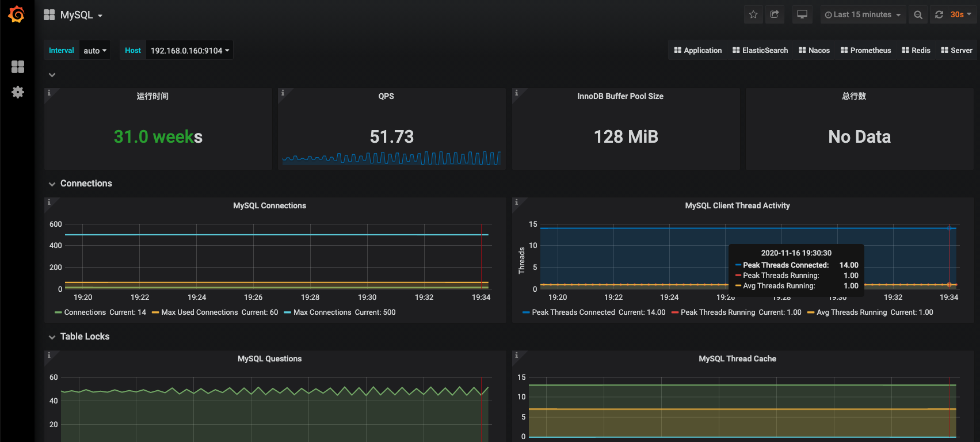Open MySQL Questions panel title menu
The image size is (980, 442).
click(x=269, y=359)
